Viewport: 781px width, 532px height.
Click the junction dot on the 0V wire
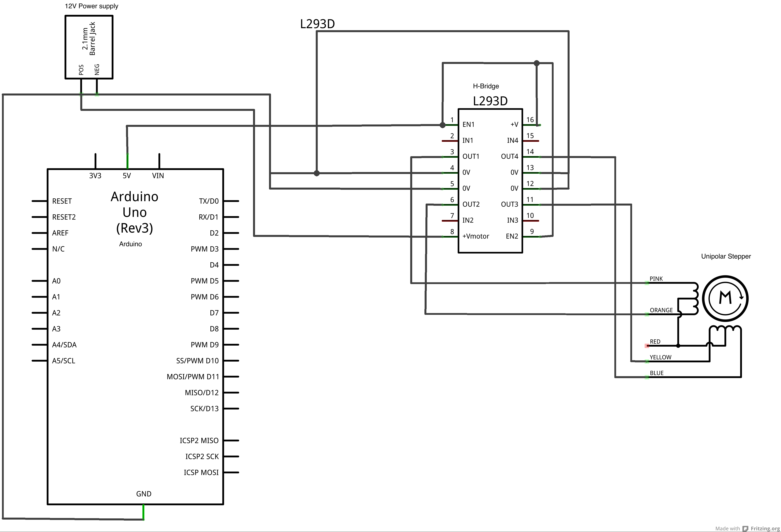317,173
